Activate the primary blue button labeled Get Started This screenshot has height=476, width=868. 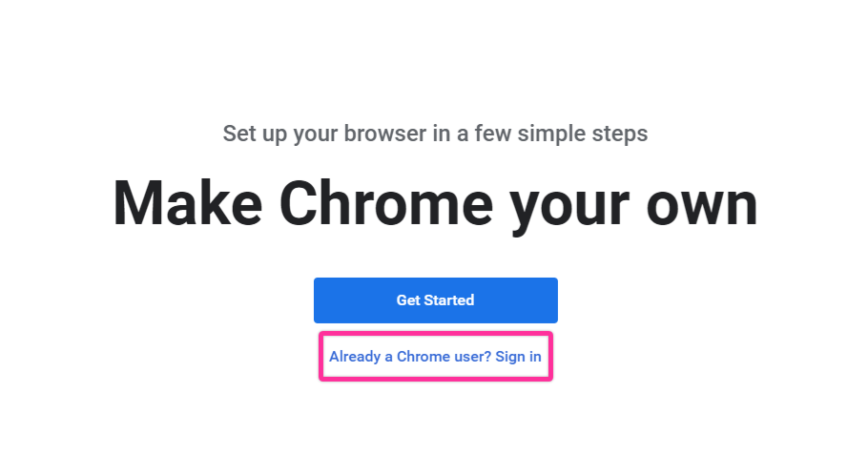(x=435, y=300)
